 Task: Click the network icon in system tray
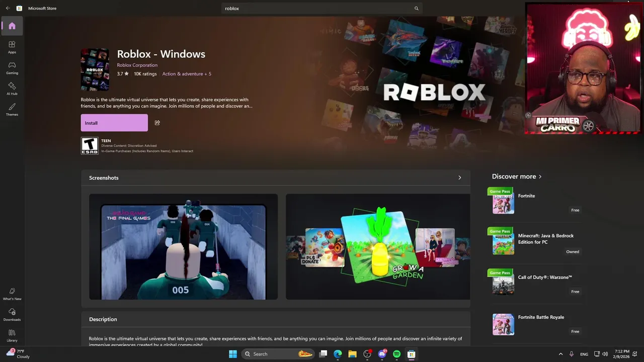pyautogui.click(x=597, y=354)
